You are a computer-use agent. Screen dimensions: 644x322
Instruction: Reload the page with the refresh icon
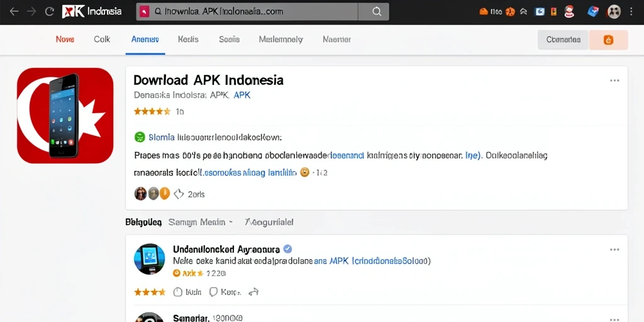point(50,11)
